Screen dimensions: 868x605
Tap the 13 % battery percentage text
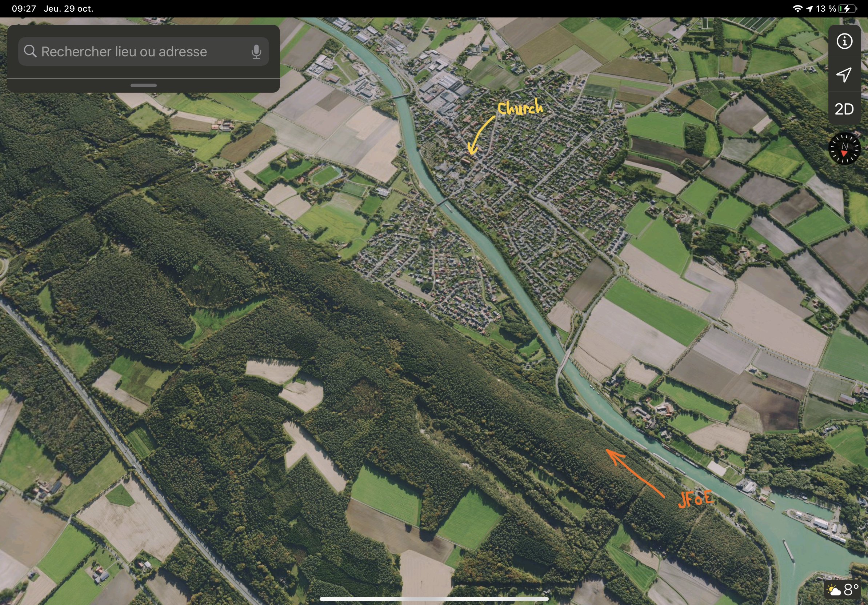(826, 9)
